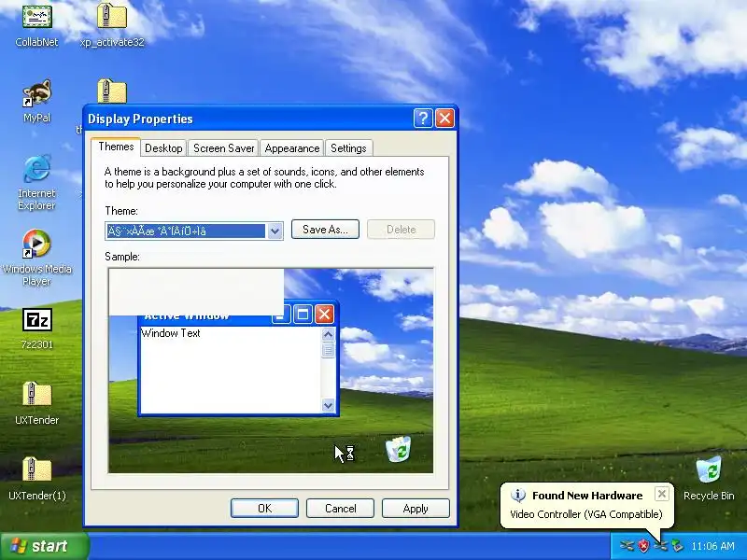Screen dimensions: 747x560
Task: Open the Screen Saver tab
Action: (x=223, y=148)
